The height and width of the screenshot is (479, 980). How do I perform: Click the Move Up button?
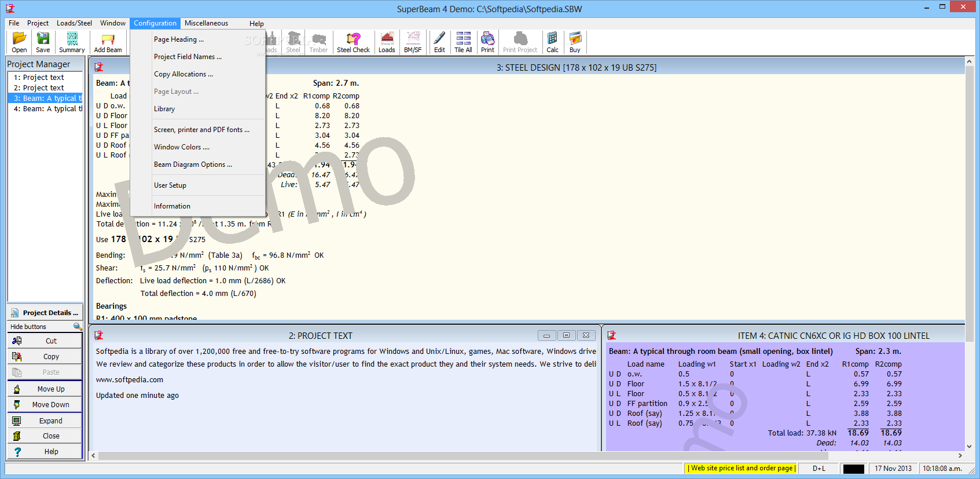pos(45,389)
